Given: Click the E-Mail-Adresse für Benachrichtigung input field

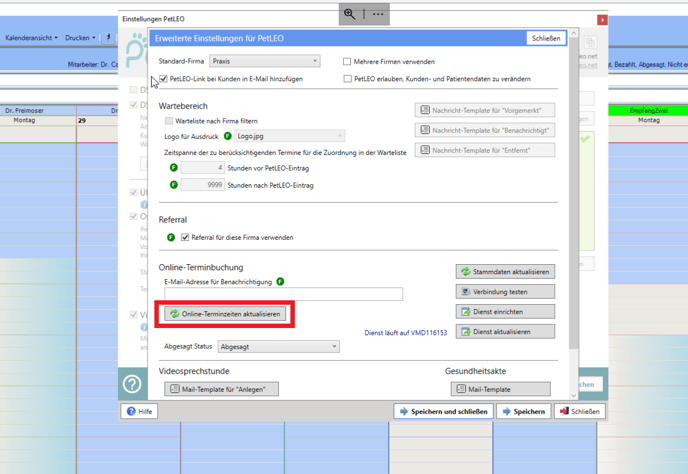Looking at the screenshot, I should [x=283, y=294].
